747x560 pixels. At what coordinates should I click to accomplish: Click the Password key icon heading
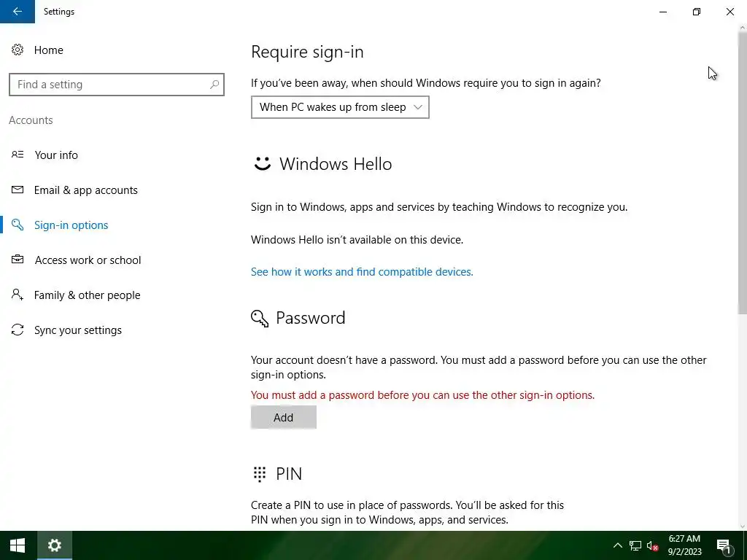click(x=260, y=318)
